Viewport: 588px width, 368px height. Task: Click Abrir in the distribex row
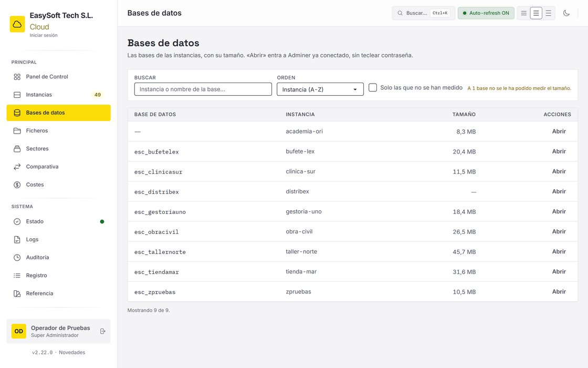tap(559, 191)
